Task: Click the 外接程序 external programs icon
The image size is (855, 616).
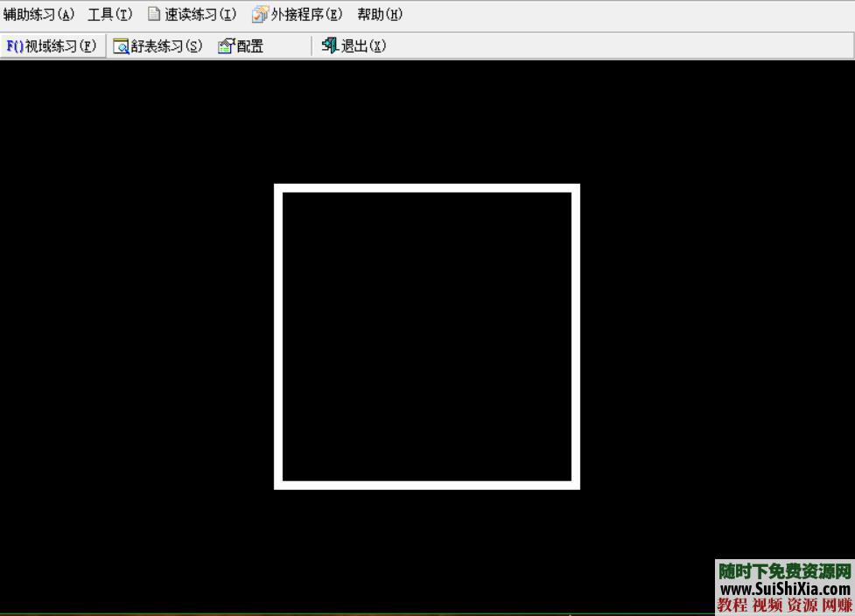Action: pyautogui.click(x=260, y=15)
